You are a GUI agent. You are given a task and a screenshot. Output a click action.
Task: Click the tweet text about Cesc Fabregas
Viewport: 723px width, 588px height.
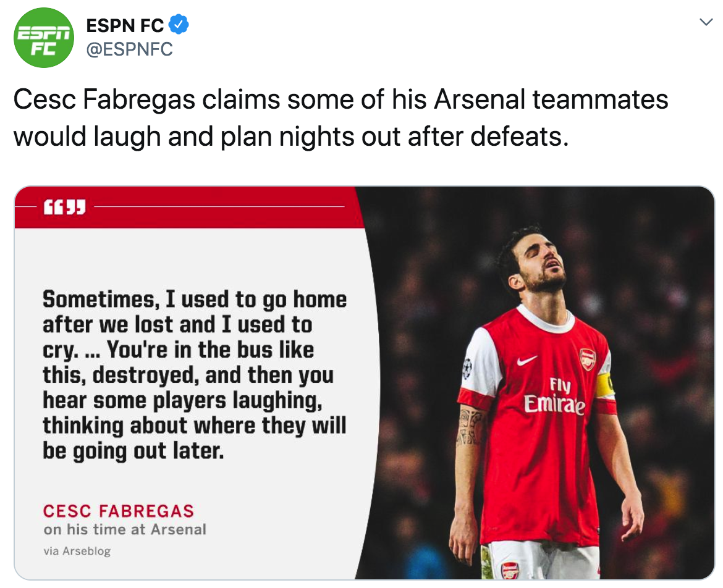340,117
